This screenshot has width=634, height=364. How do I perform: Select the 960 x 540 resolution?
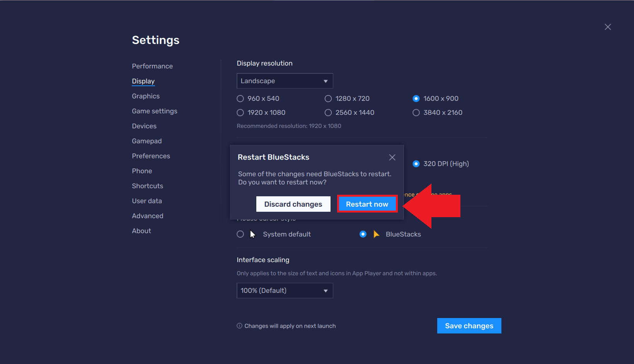pyautogui.click(x=240, y=99)
